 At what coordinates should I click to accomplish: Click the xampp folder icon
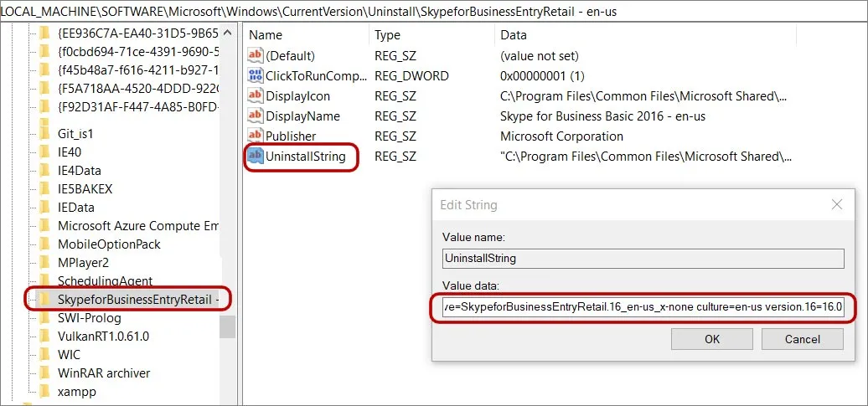click(x=45, y=392)
